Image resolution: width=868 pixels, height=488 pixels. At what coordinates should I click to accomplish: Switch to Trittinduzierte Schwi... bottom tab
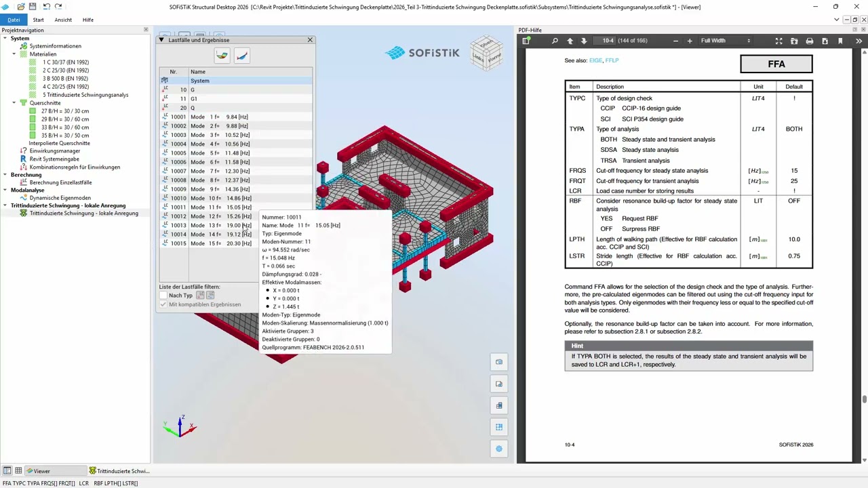pos(119,471)
